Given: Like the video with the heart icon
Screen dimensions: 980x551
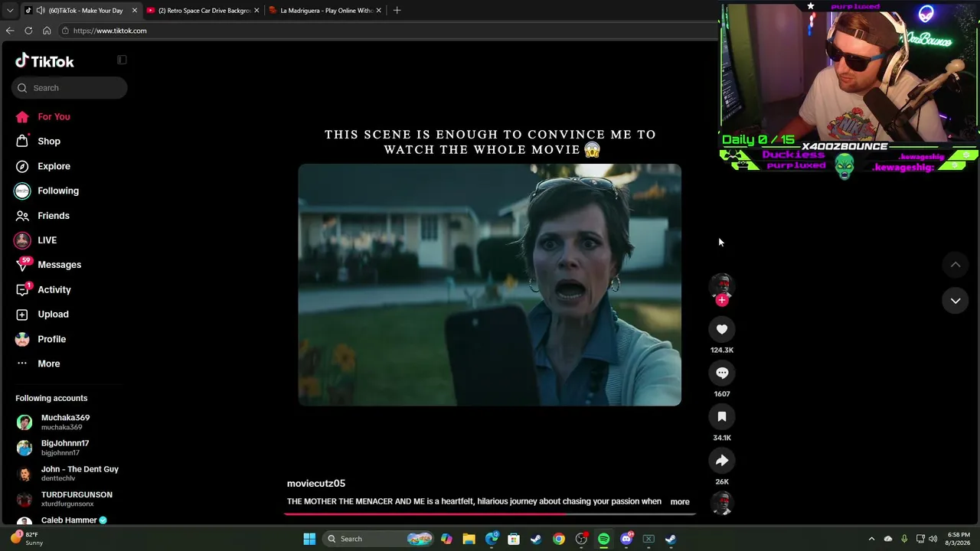Looking at the screenshot, I should tap(721, 329).
